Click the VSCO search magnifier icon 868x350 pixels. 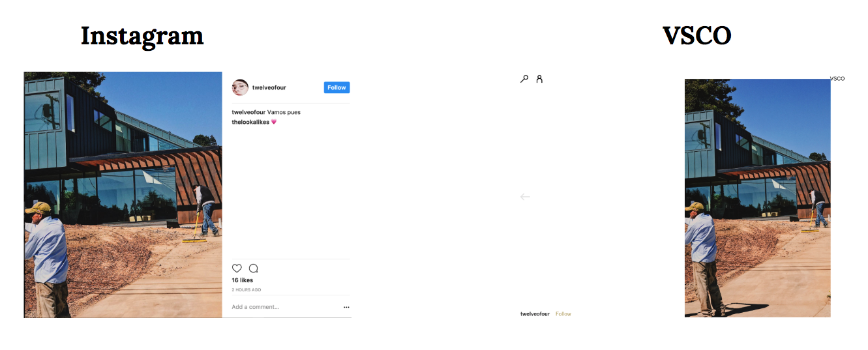click(524, 79)
